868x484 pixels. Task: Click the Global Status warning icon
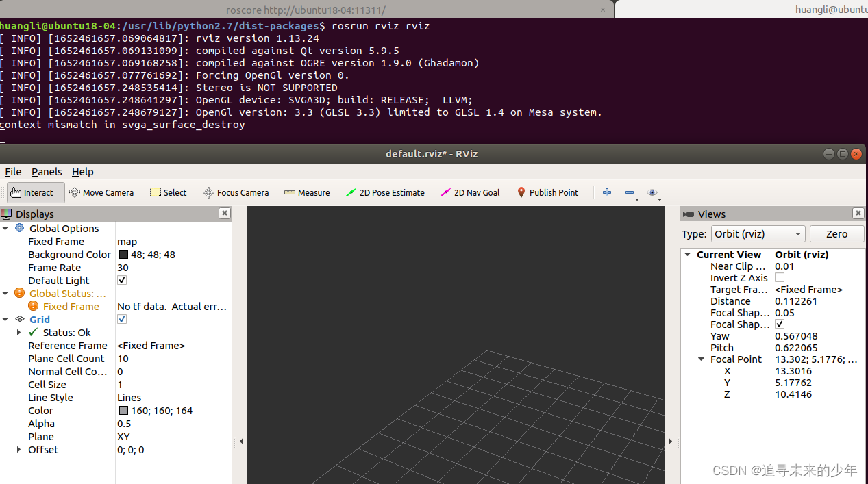[x=19, y=293]
